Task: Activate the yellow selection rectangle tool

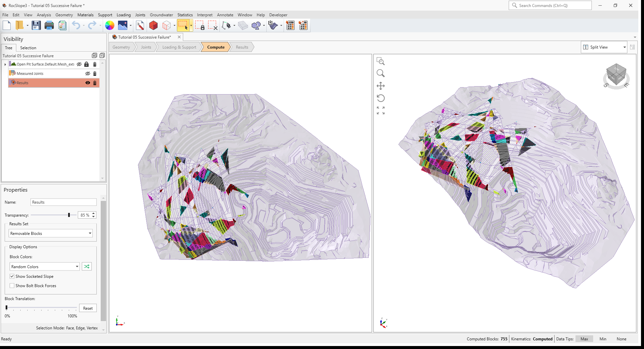Action: [x=183, y=25]
